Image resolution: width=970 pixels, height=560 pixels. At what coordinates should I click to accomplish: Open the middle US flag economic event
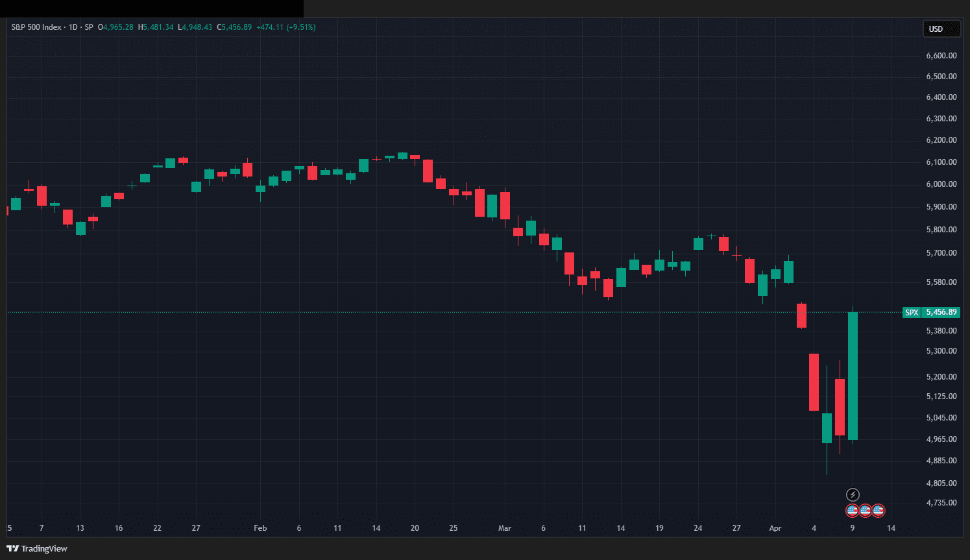pyautogui.click(x=866, y=511)
